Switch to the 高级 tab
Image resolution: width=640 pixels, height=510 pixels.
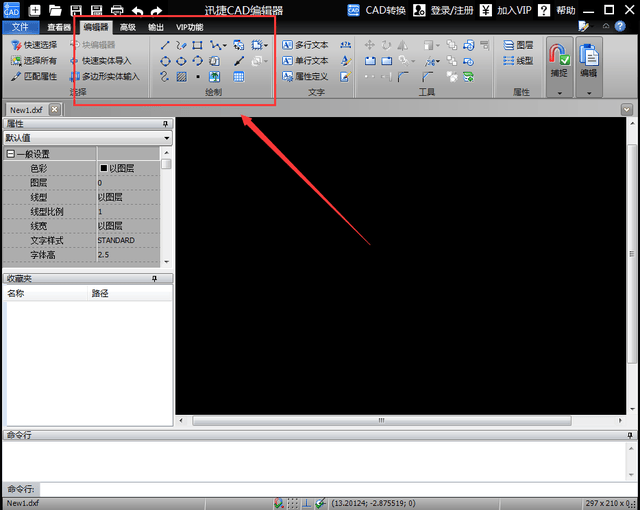click(127, 27)
